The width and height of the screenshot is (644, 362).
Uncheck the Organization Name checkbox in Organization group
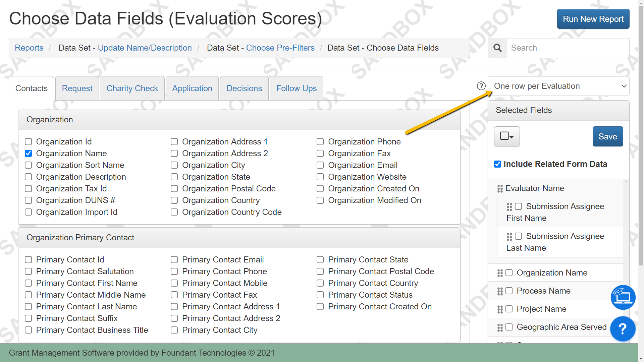pos(29,154)
